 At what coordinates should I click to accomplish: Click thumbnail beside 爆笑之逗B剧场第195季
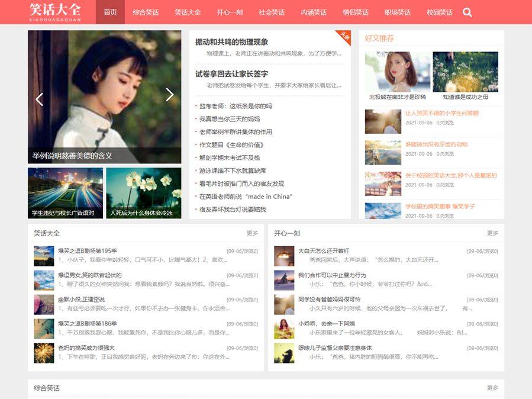(x=44, y=256)
